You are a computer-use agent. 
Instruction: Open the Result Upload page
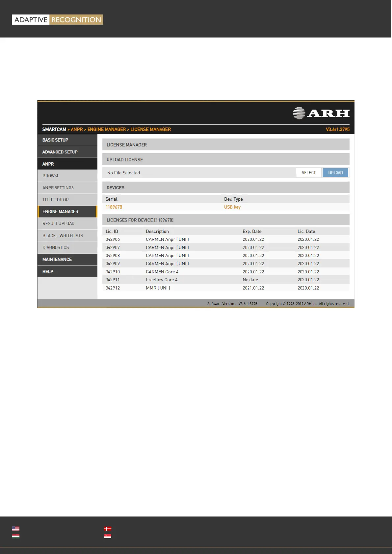click(x=67, y=223)
